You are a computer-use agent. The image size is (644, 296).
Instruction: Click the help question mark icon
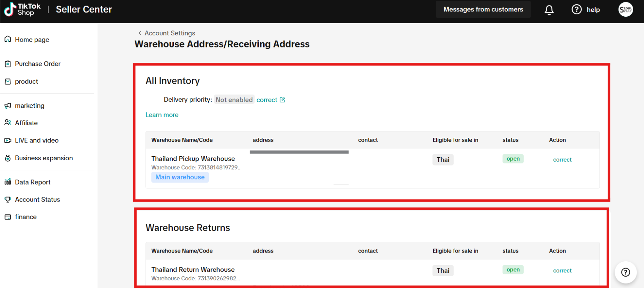tap(576, 9)
